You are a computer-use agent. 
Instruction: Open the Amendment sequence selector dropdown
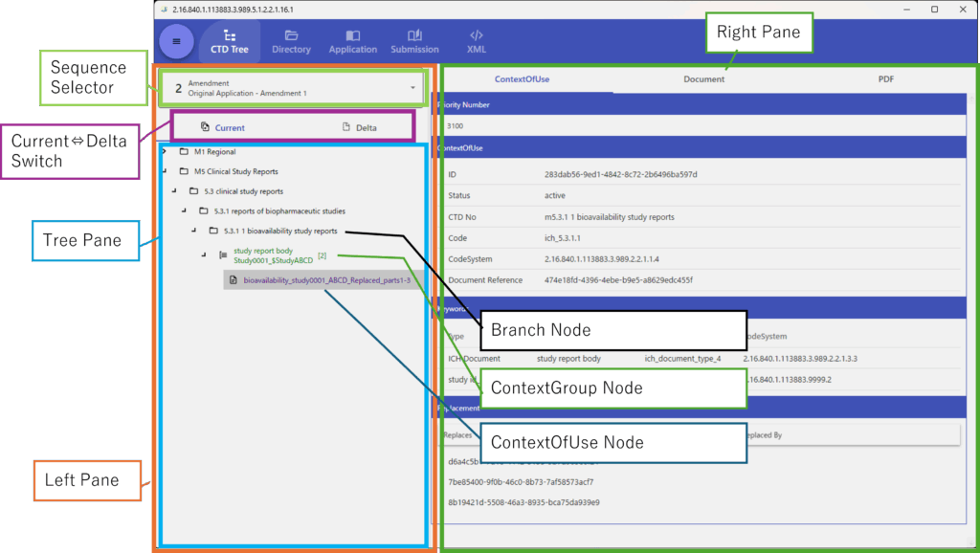point(412,88)
